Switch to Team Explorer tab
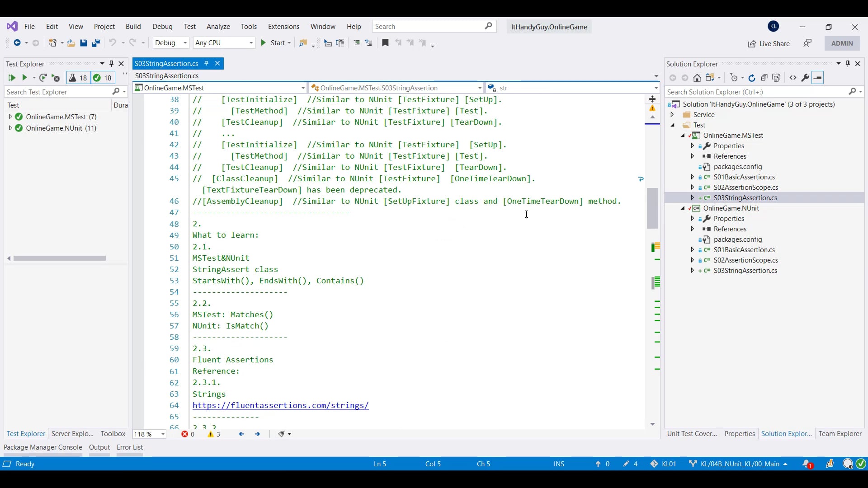The image size is (868, 488). (x=840, y=434)
